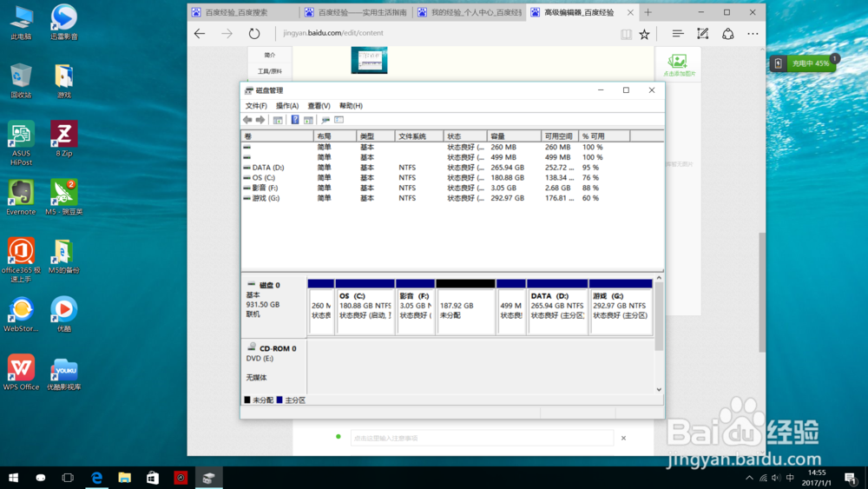
Task: Close the 高级编辑器_百度经验 tab
Action: click(x=630, y=12)
